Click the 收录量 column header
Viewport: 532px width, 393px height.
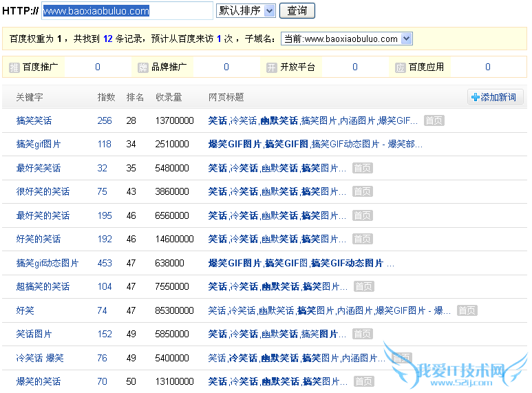tap(169, 98)
